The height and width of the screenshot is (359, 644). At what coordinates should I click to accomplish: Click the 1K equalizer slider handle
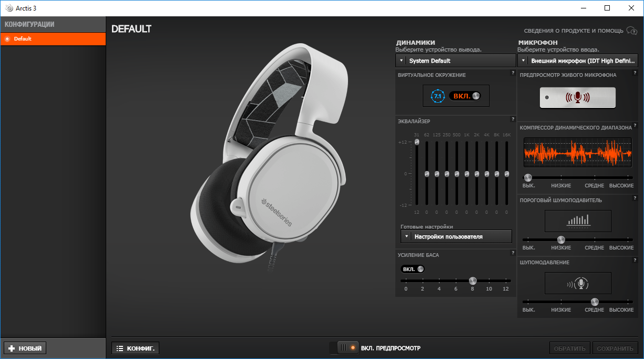tap(467, 174)
